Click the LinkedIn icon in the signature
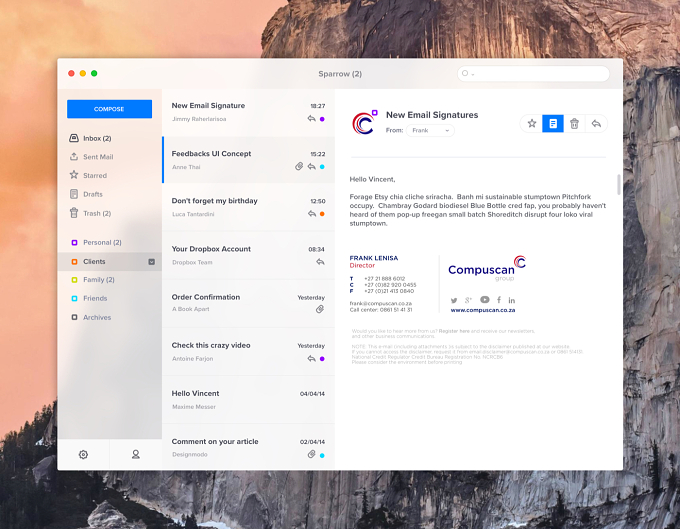This screenshot has width=680, height=529. coord(512,300)
